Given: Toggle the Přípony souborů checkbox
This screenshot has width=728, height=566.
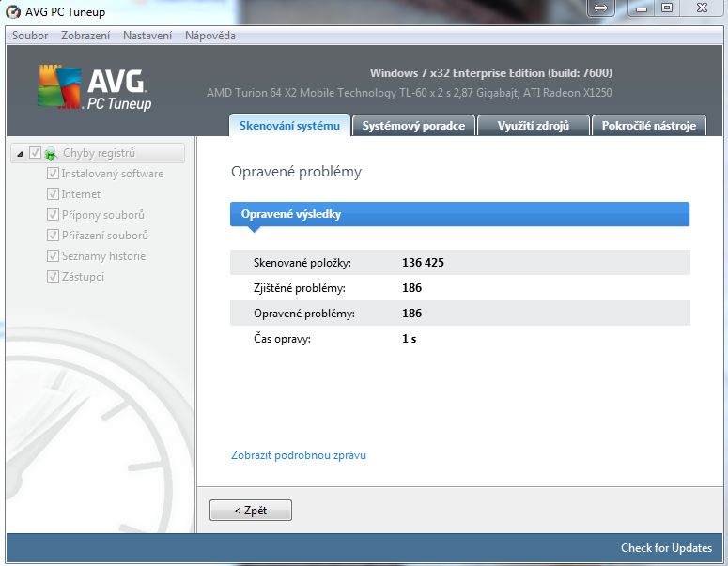Looking at the screenshot, I should point(53,214).
